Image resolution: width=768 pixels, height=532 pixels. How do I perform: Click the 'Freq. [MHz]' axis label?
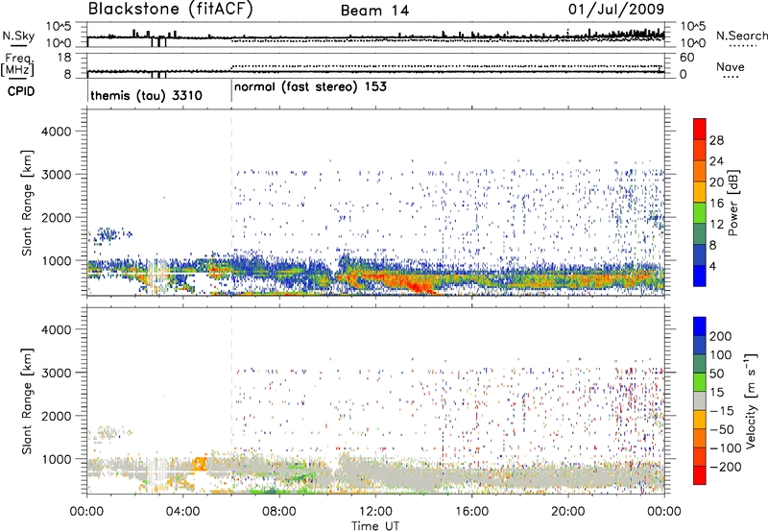click(x=17, y=65)
